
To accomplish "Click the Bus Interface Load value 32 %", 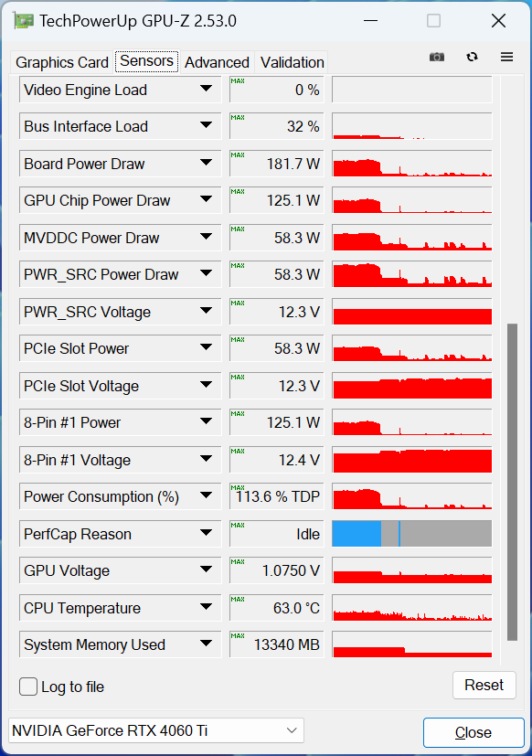I will coord(276,126).
